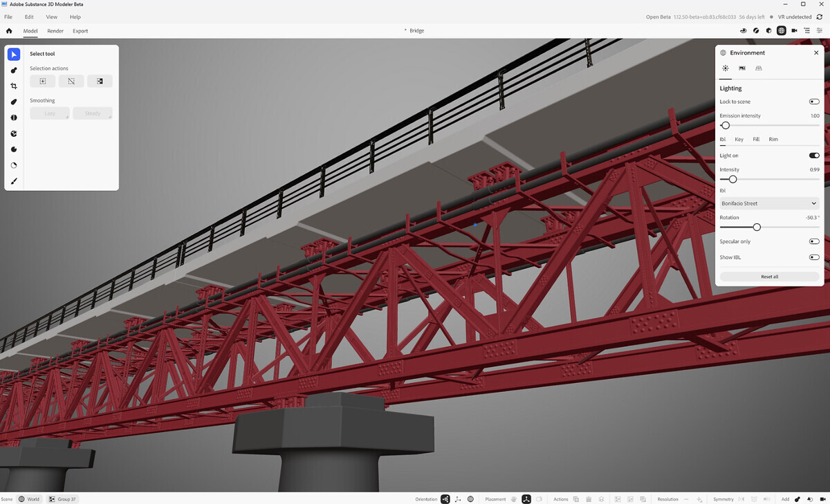Click the VR refresh sync icon
The height and width of the screenshot is (504, 830).
point(820,17)
